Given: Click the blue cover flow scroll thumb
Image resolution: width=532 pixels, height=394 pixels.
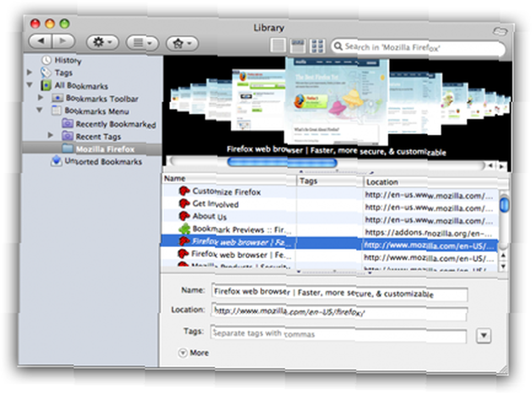Looking at the screenshot, I should click(x=282, y=163).
